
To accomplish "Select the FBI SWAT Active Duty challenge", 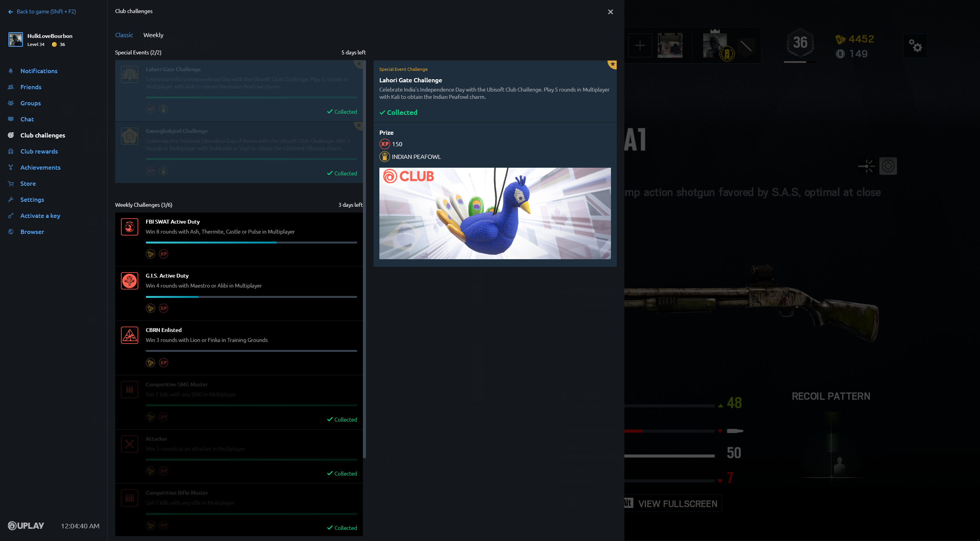I will pos(239,239).
